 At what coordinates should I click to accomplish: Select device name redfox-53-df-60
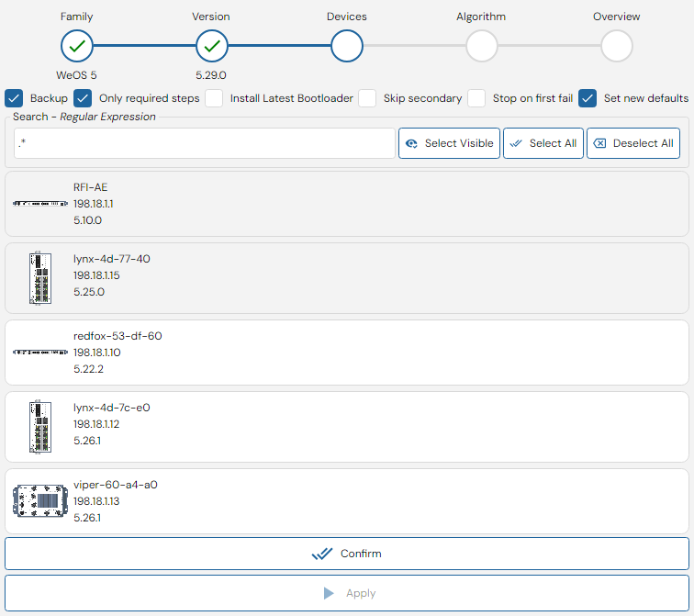tap(118, 336)
